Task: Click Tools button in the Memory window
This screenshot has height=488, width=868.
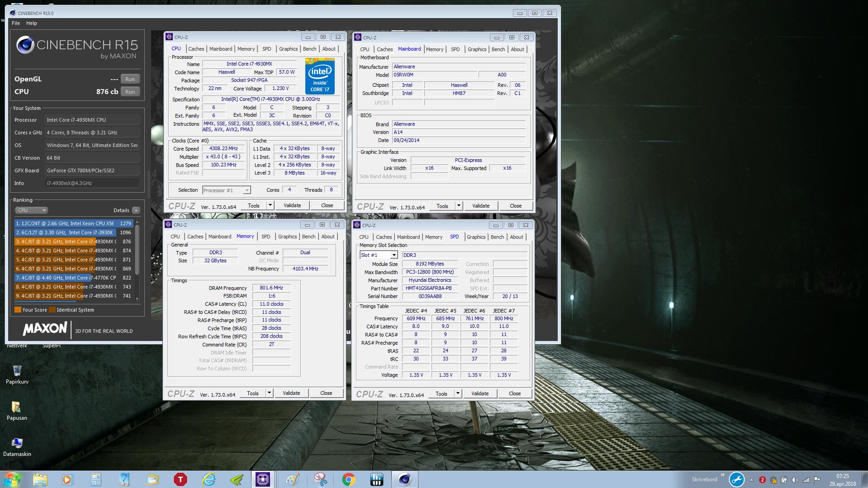Action: [253, 393]
